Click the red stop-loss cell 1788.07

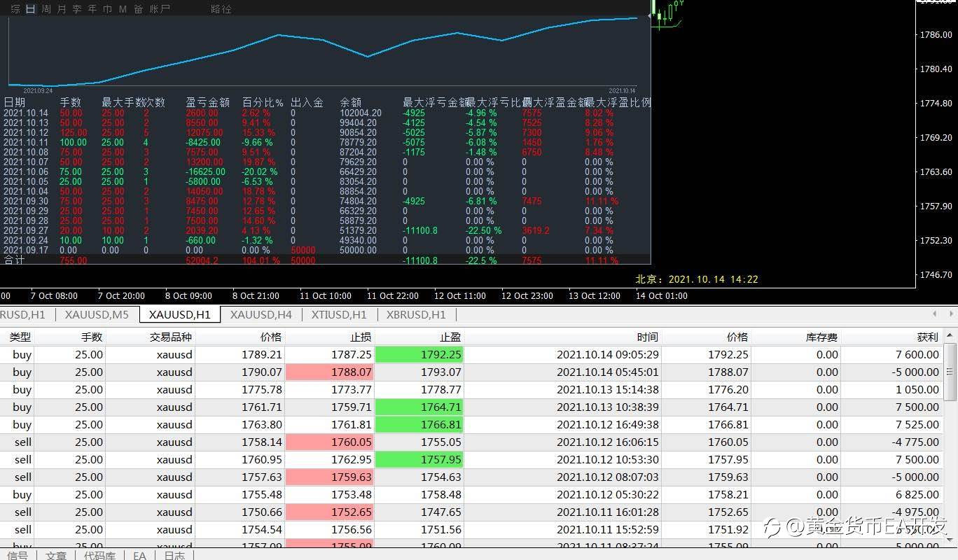(330, 372)
